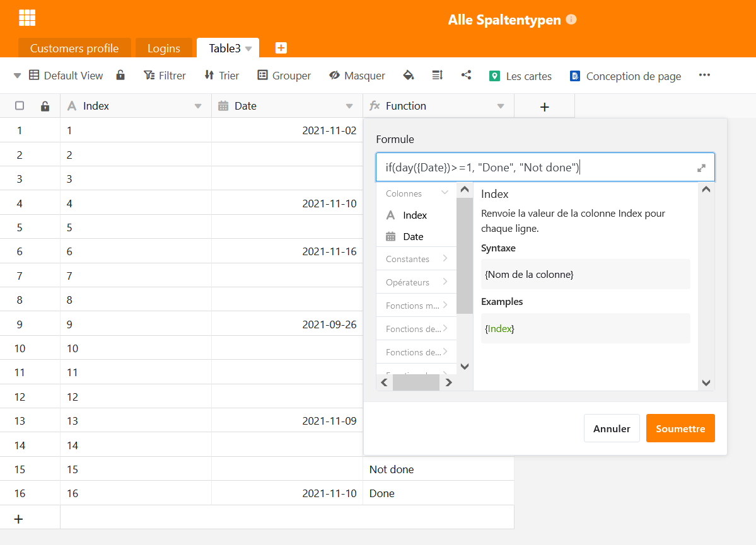Viewport: 756px width, 545px height.
Task: Expand the formula editor to full size
Action: coord(701,168)
